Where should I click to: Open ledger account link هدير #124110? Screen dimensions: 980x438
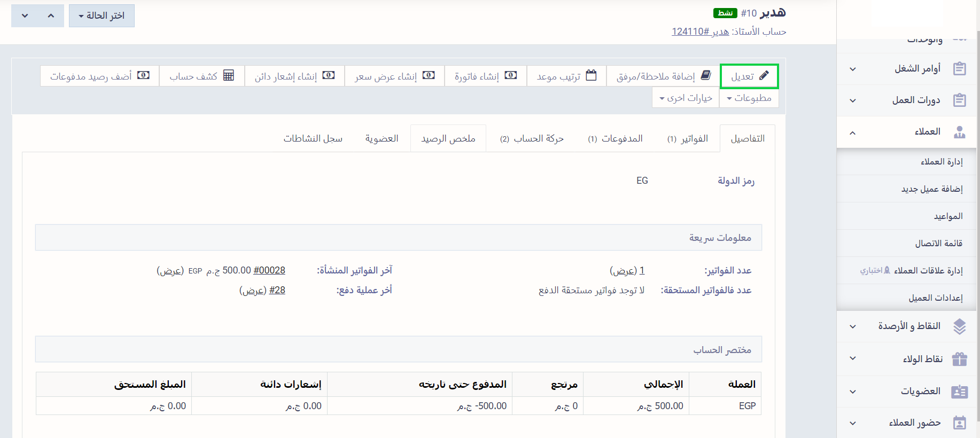click(x=700, y=32)
